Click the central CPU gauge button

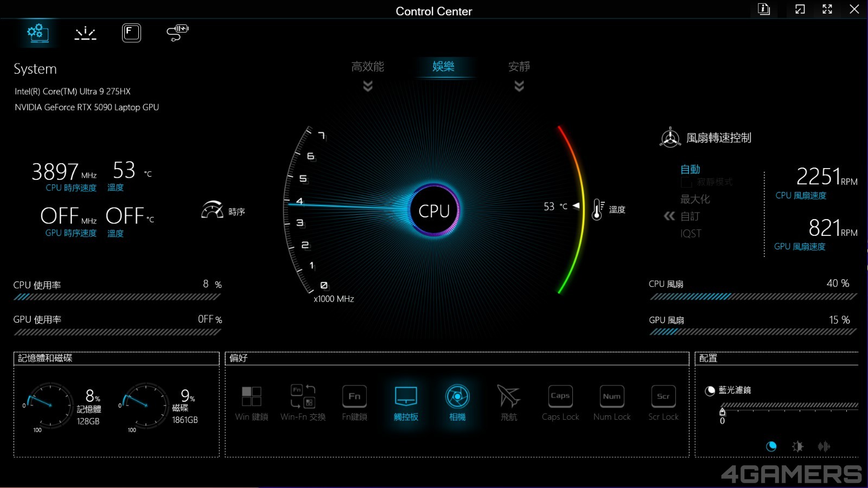(x=434, y=210)
